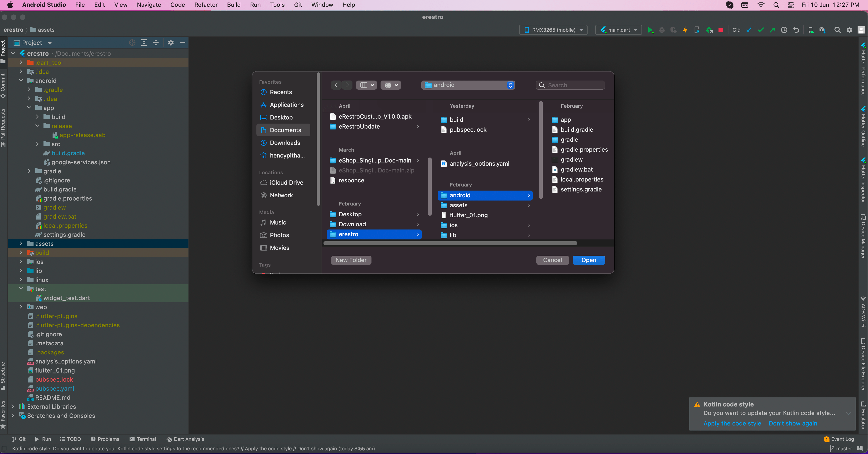
Task: Open IDE settings gear in top toolbar
Action: tap(849, 30)
